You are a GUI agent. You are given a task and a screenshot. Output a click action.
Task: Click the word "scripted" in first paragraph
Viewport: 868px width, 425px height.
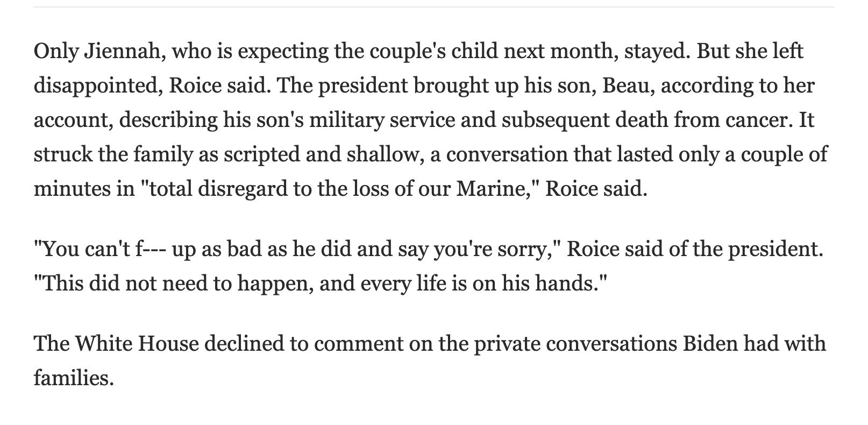[259, 155]
